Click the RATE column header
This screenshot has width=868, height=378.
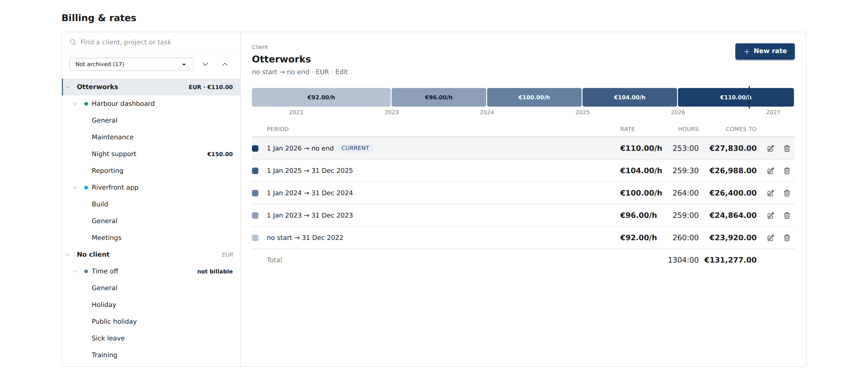pyautogui.click(x=627, y=129)
